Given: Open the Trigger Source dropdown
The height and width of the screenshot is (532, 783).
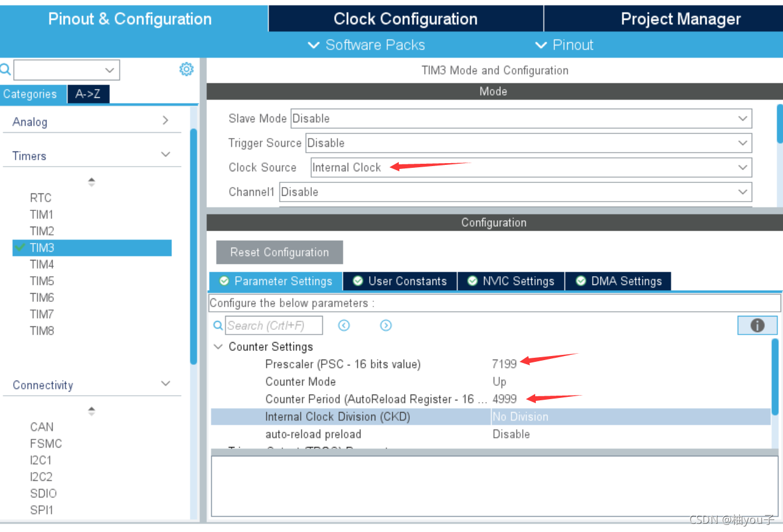Looking at the screenshot, I should point(529,143).
